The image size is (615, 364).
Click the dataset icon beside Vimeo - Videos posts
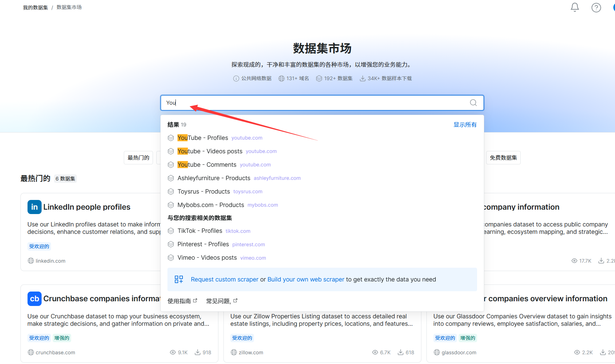click(171, 258)
